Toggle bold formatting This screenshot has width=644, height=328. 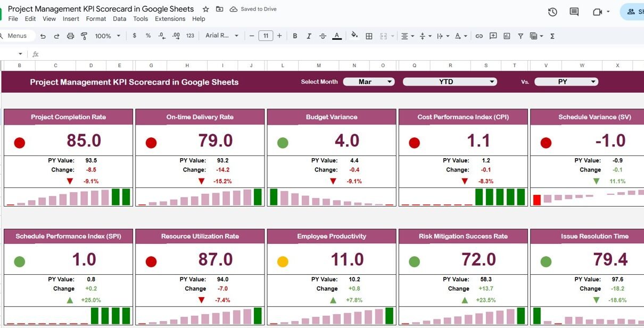pyautogui.click(x=295, y=36)
